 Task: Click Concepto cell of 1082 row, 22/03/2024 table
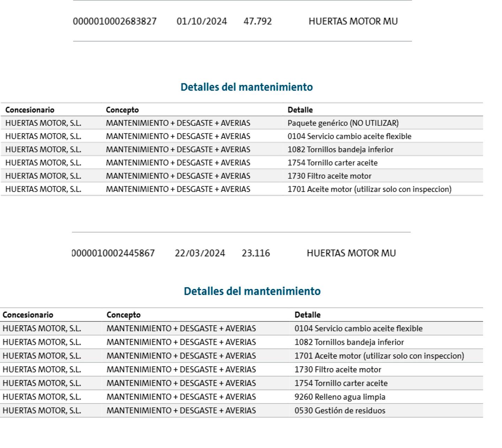pos(181,342)
